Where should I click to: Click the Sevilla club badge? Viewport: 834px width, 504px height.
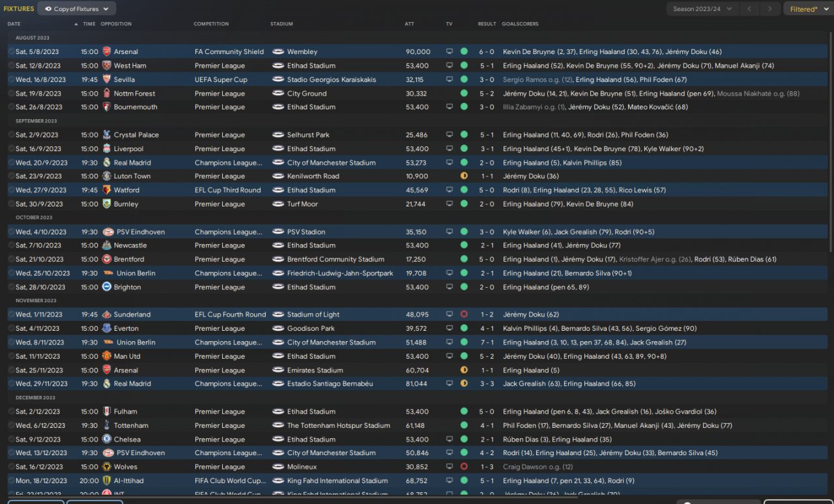pos(107,79)
